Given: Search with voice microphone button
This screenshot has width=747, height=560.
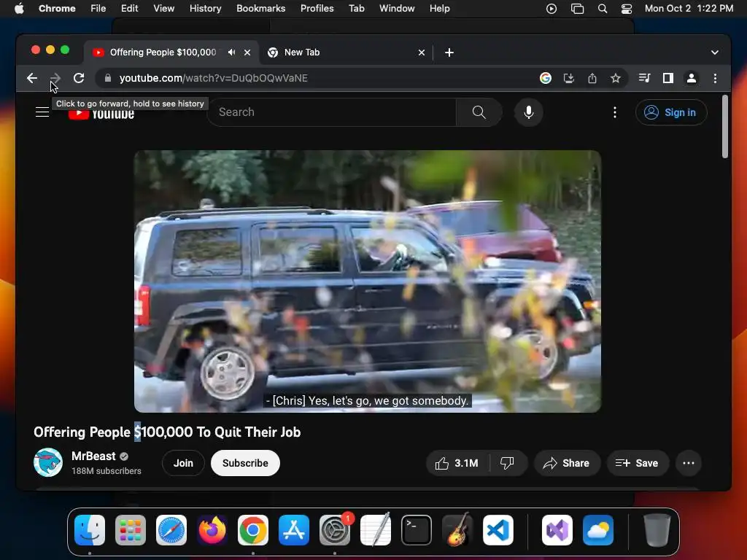Looking at the screenshot, I should tap(528, 112).
